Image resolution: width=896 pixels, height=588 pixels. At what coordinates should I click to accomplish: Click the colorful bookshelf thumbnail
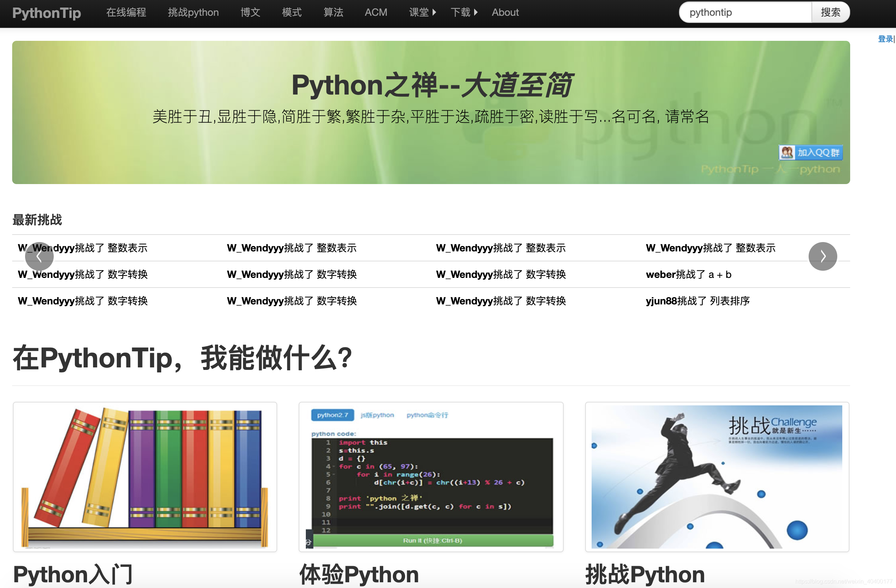pyautogui.click(x=145, y=477)
